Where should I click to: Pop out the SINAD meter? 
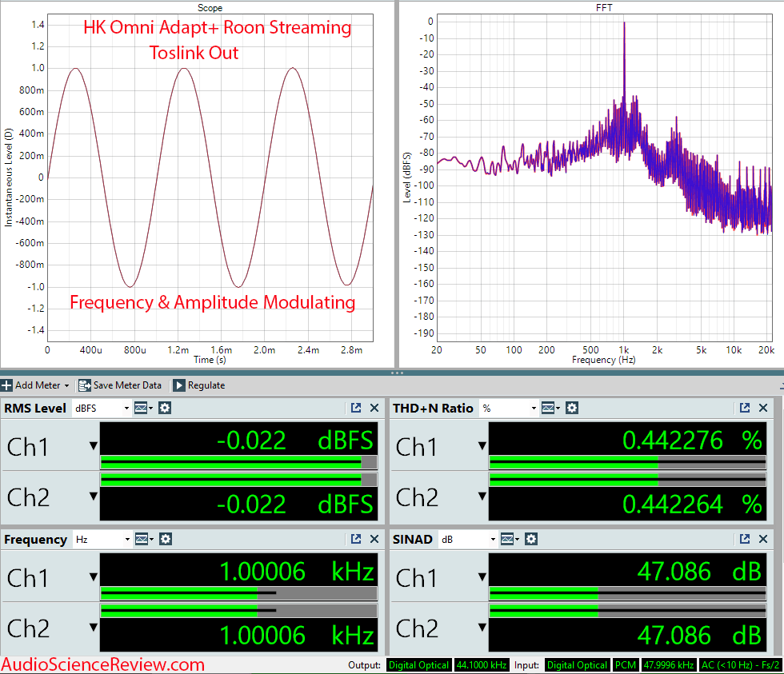coord(745,539)
